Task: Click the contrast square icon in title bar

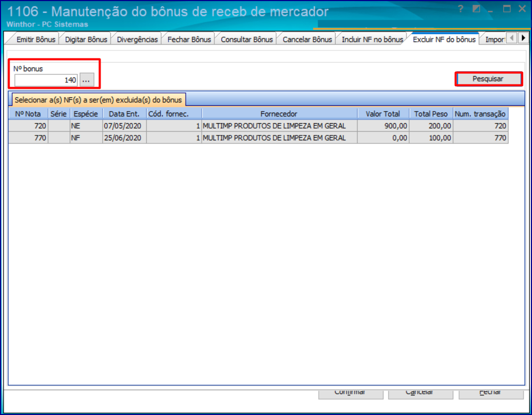Action: [476, 9]
